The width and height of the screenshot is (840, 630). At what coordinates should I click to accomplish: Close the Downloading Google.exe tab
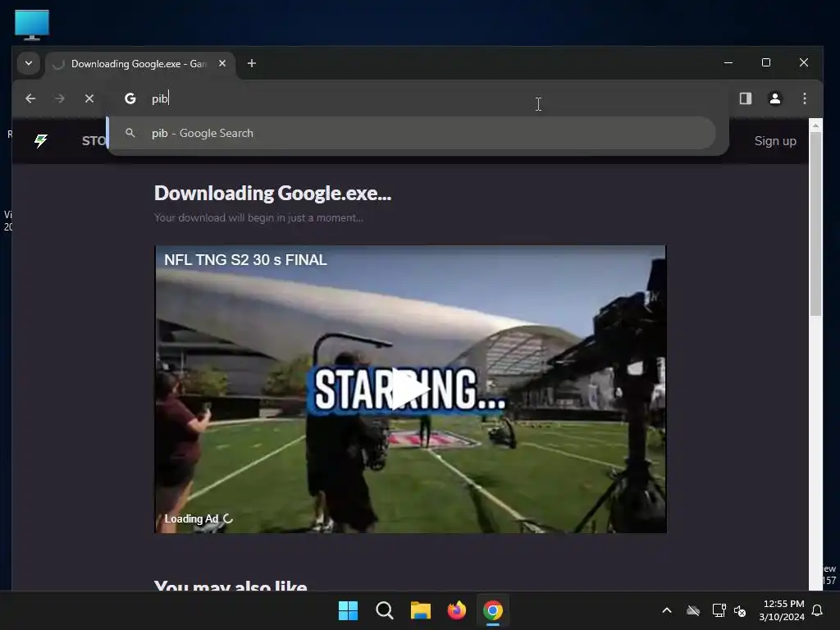click(x=222, y=63)
